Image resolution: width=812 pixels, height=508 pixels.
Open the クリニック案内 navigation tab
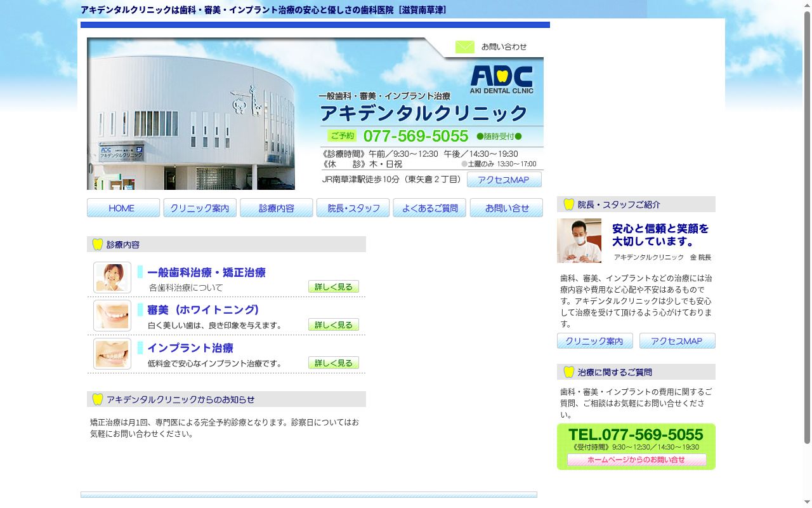point(200,208)
